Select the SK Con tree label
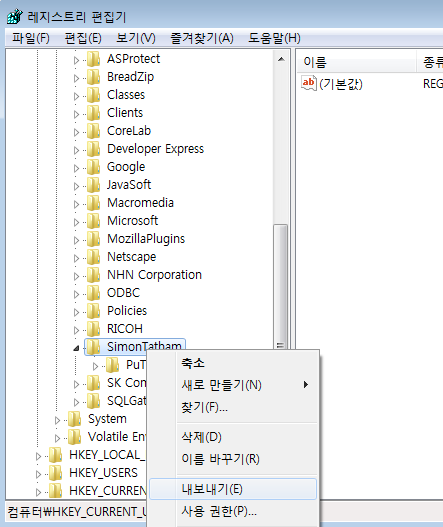The width and height of the screenshot is (443, 527). [126, 383]
